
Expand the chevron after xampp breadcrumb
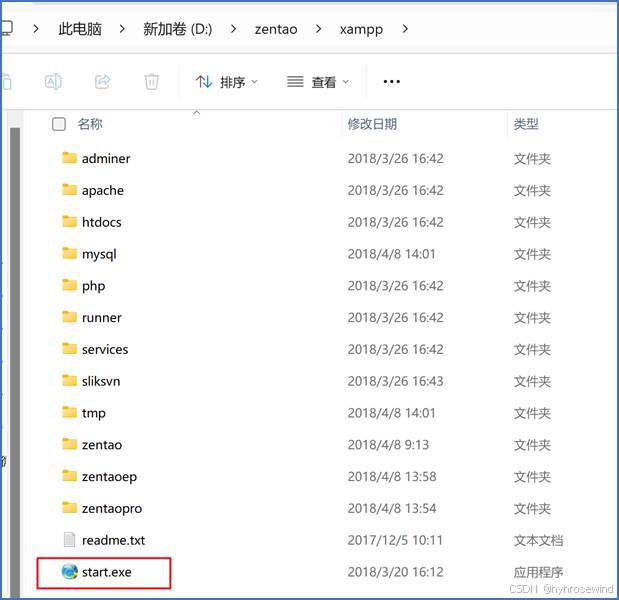pos(405,29)
